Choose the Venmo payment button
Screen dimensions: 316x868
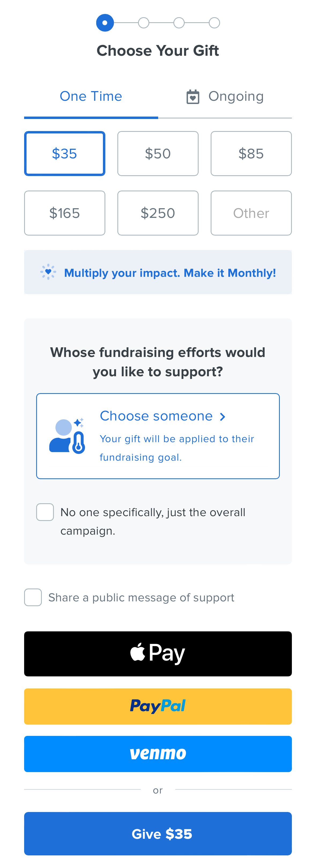pos(158,753)
